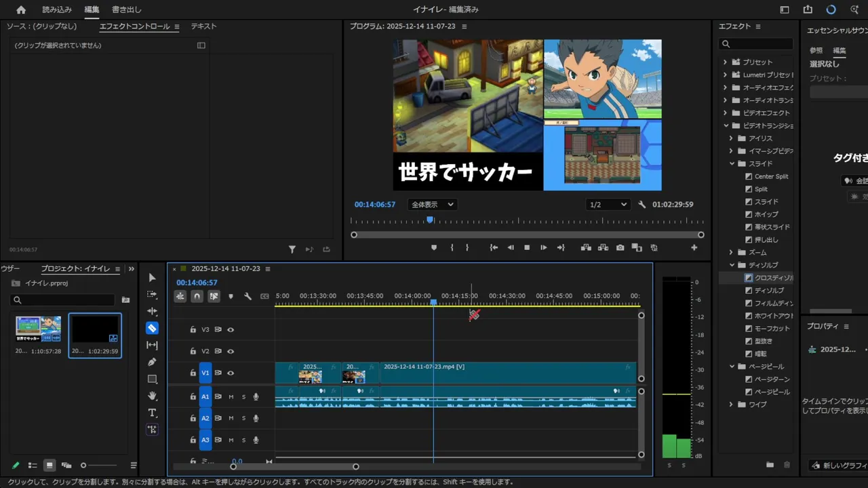
Task: Open the テキスト panel tab
Action: [203, 26]
